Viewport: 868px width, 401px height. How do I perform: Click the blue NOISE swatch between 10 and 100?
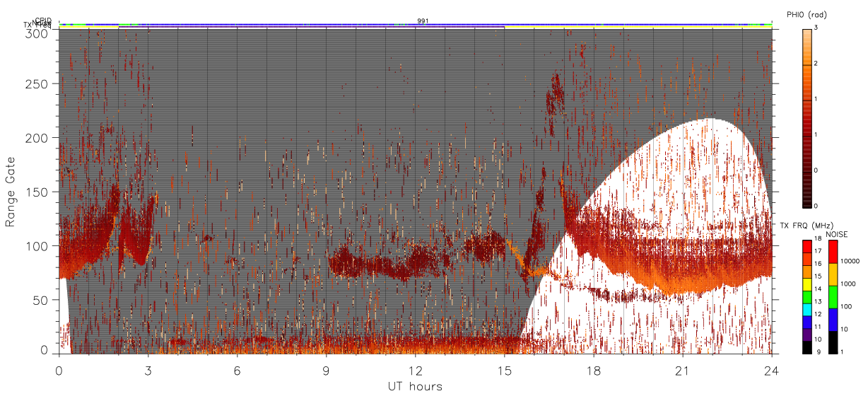[x=833, y=318]
